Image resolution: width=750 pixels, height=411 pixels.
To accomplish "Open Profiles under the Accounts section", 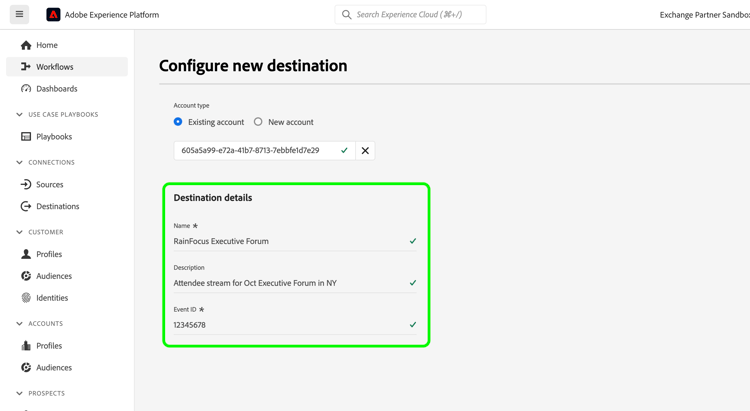I will pyautogui.click(x=49, y=346).
